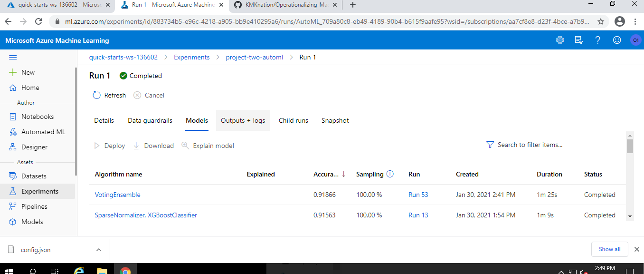
Task: Switch to the Data guardrails tab
Action: coord(150,120)
